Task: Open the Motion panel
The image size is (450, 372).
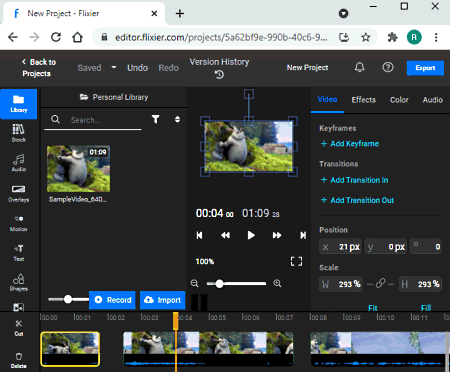Action: coord(19,223)
